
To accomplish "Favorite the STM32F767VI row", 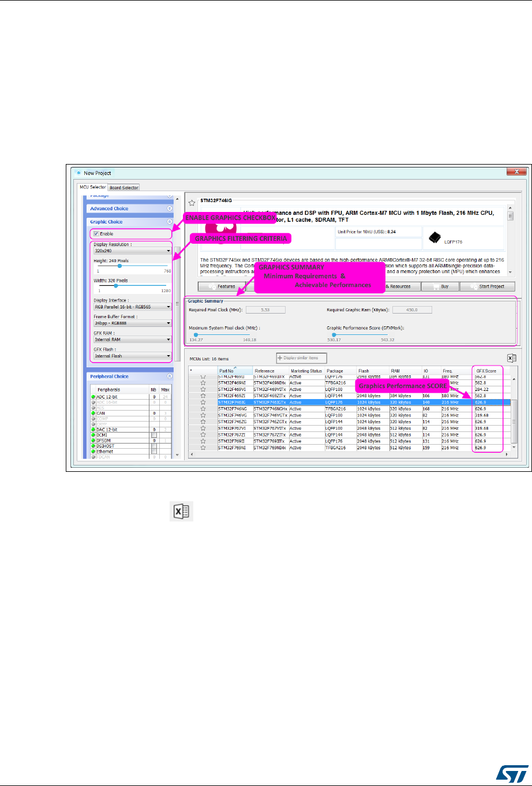I will [x=203, y=429].
